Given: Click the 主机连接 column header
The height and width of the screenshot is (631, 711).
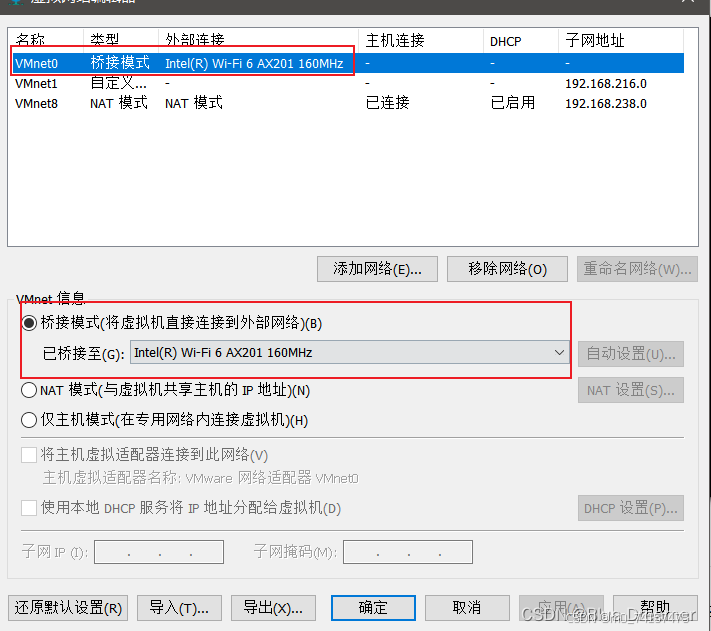Looking at the screenshot, I should (421, 40).
